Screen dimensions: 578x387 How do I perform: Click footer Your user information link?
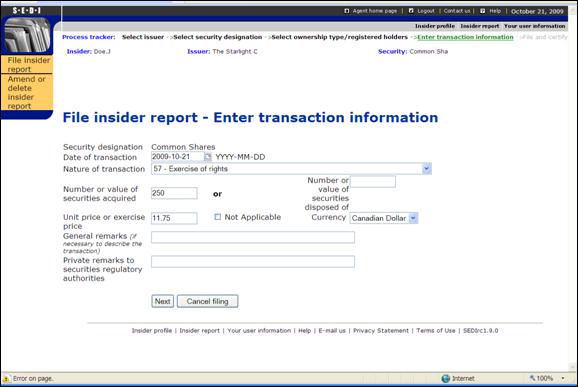(259, 331)
